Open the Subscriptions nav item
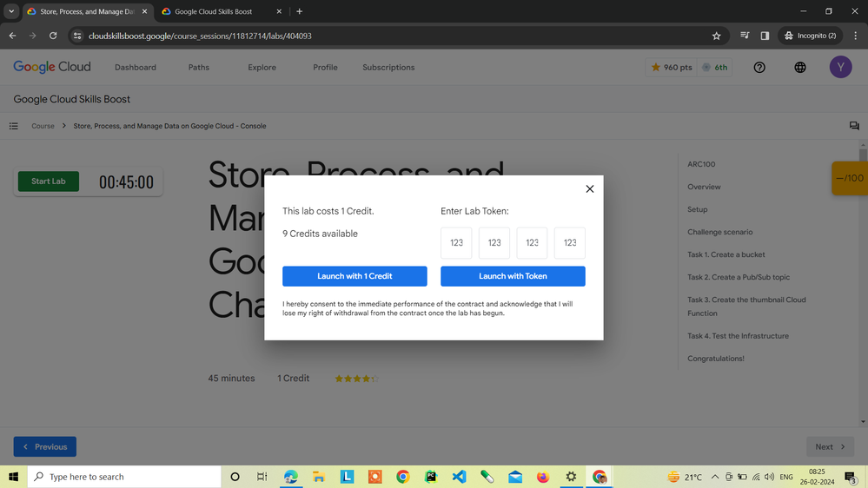Screen dimensions: 868x488 coord(388,68)
